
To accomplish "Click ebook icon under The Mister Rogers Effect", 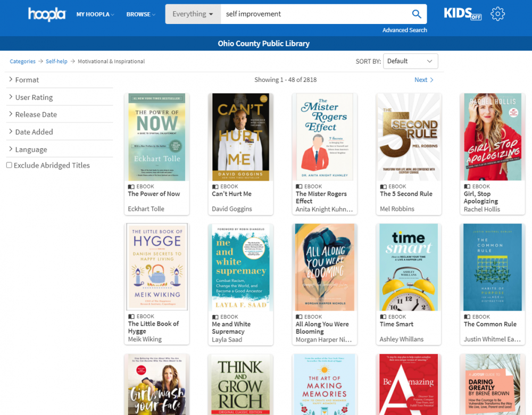I will pos(299,187).
